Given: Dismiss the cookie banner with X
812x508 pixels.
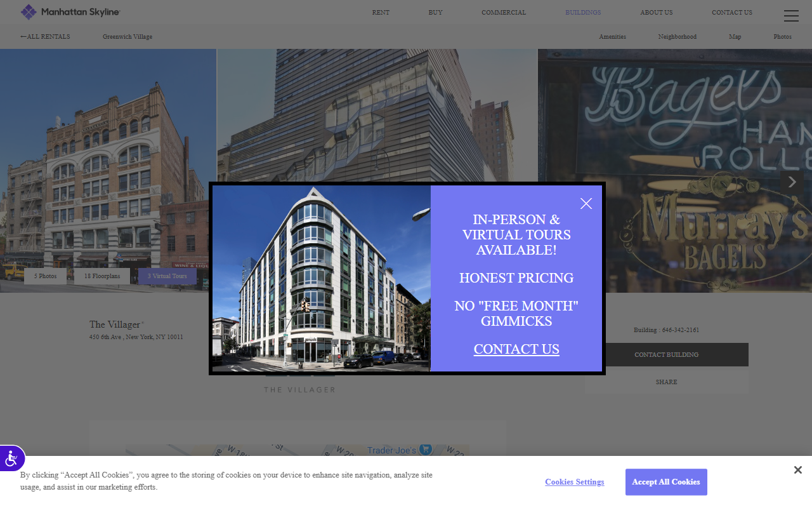Looking at the screenshot, I should point(798,470).
